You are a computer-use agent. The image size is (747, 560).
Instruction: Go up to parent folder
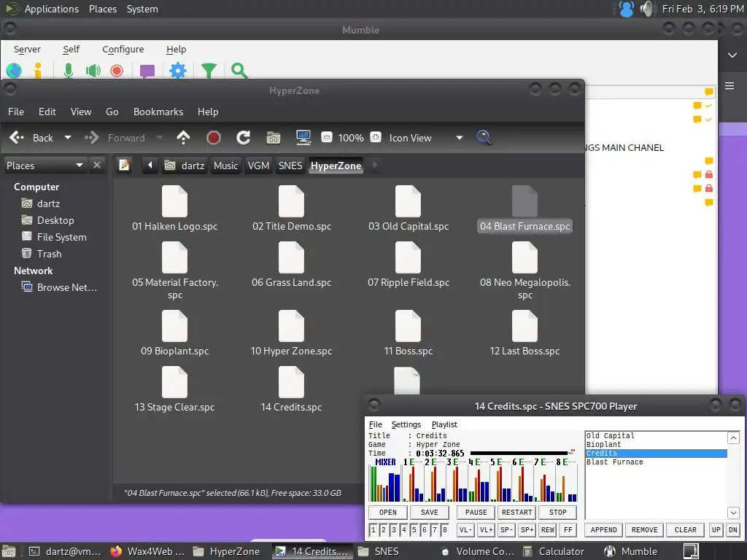183,138
